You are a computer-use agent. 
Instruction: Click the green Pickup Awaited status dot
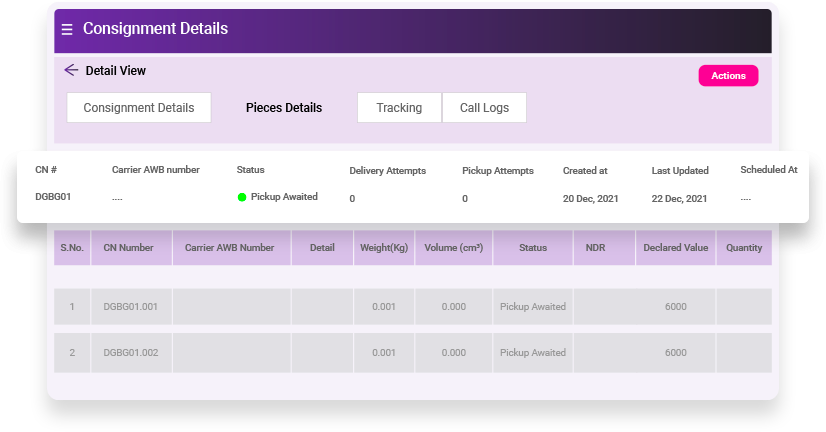pos(242,197)
